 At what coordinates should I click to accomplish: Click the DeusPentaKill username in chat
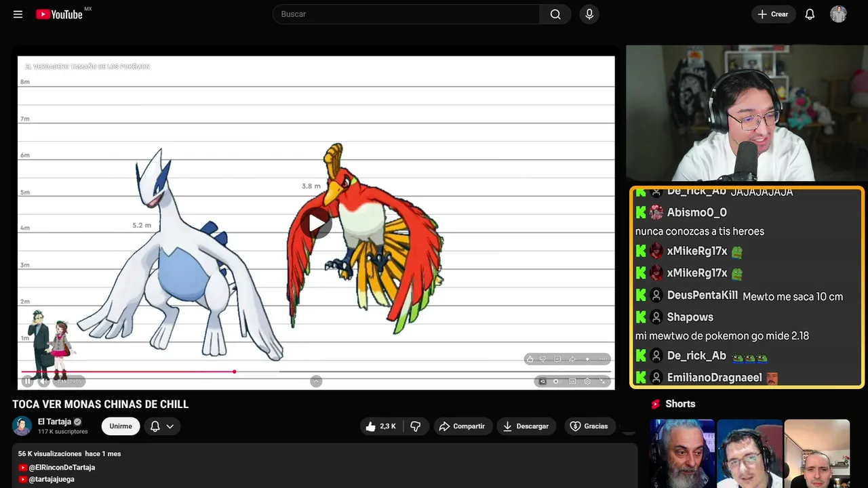(x=702, y=295)
